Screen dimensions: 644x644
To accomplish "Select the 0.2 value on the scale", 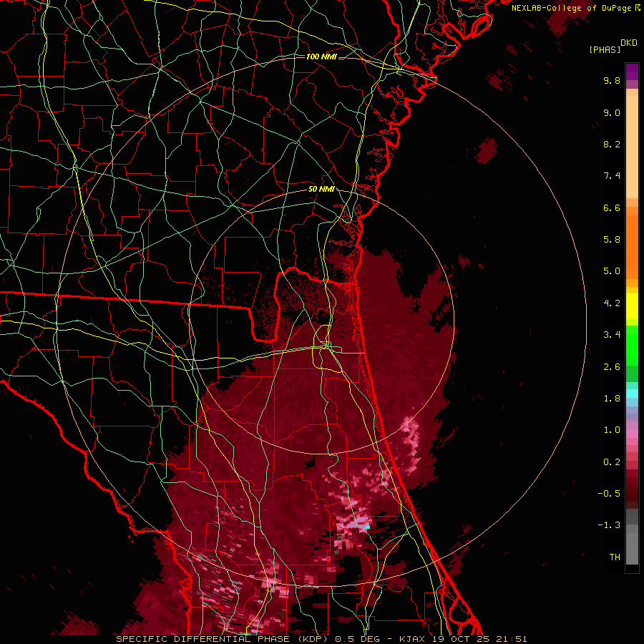I will (x=612, y=462).
